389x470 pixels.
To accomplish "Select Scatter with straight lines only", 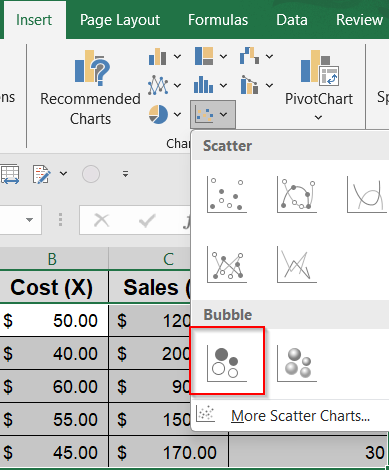I will [x=297, y=264].
